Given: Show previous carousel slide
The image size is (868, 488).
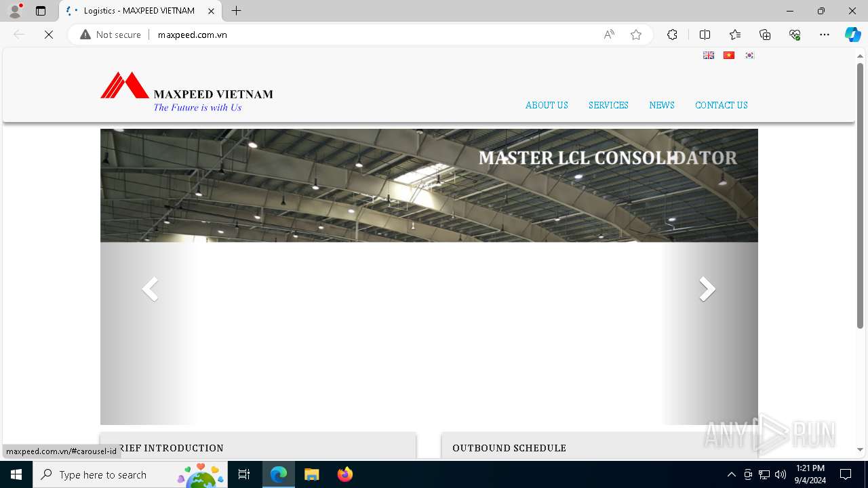Looking at the screenshot, I should [x=150, y=289].
